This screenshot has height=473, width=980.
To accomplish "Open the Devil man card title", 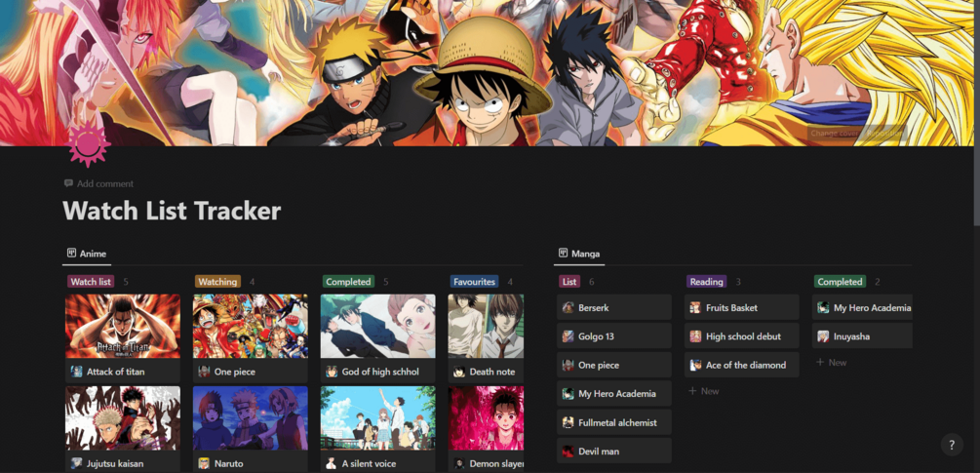I will [599, 452].
